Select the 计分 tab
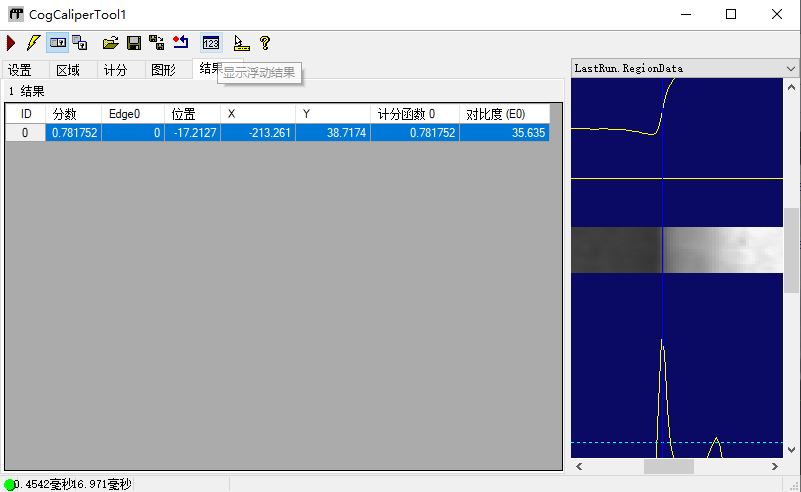 click(116, 70)
